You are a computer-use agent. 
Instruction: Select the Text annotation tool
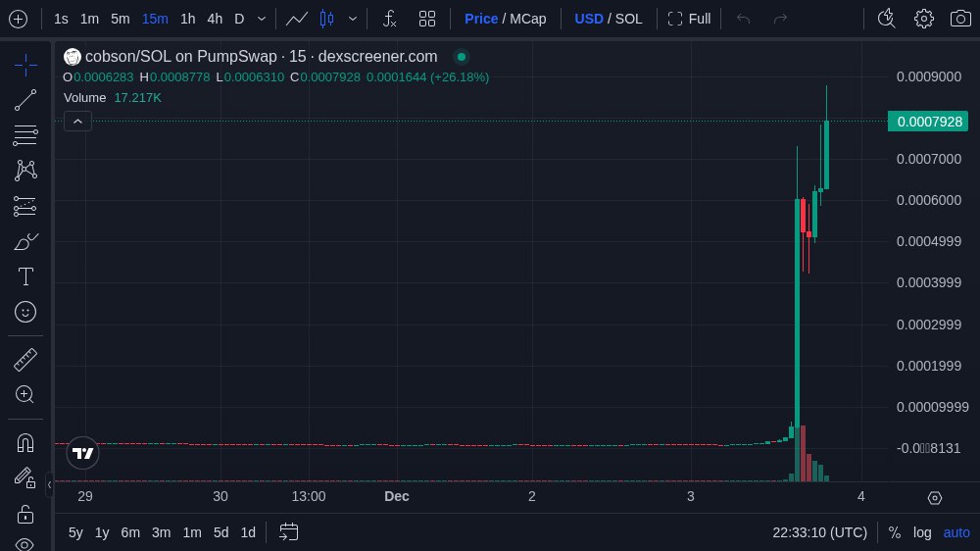click(x=25, y=276)
